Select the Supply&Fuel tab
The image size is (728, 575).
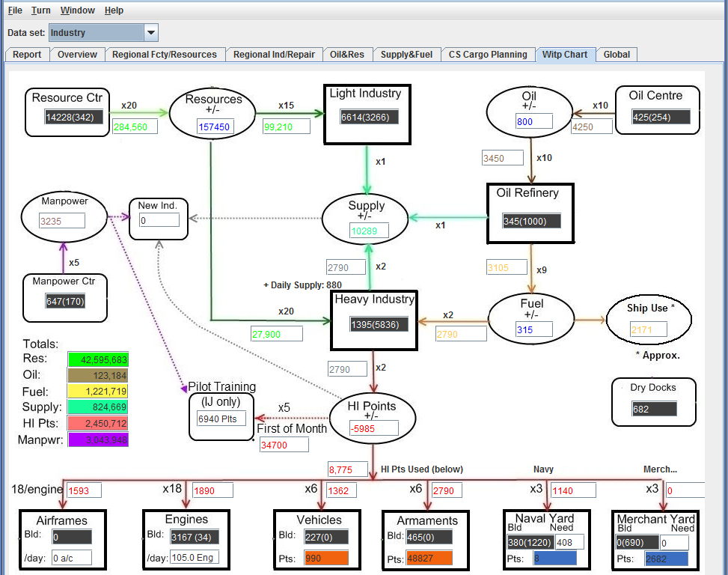coord(406,55)
